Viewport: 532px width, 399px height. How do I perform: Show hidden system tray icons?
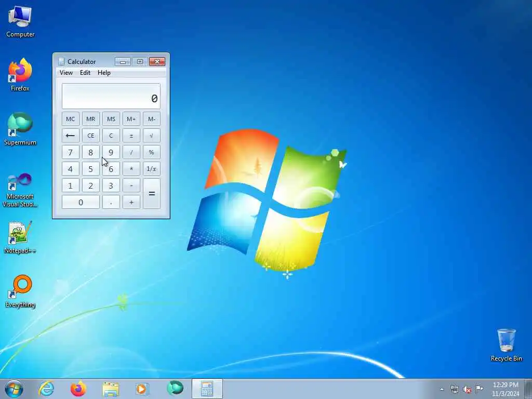point(442,389)
